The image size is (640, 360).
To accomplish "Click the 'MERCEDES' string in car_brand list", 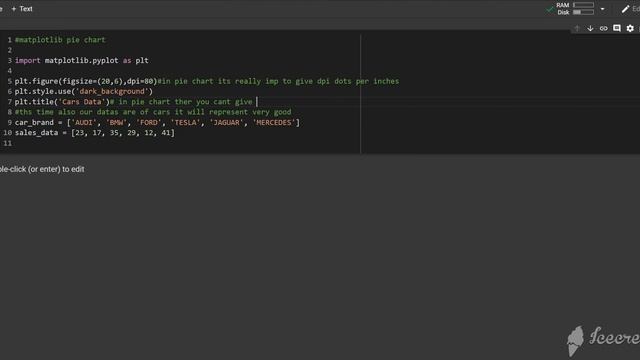I will (x=274, y=122).
